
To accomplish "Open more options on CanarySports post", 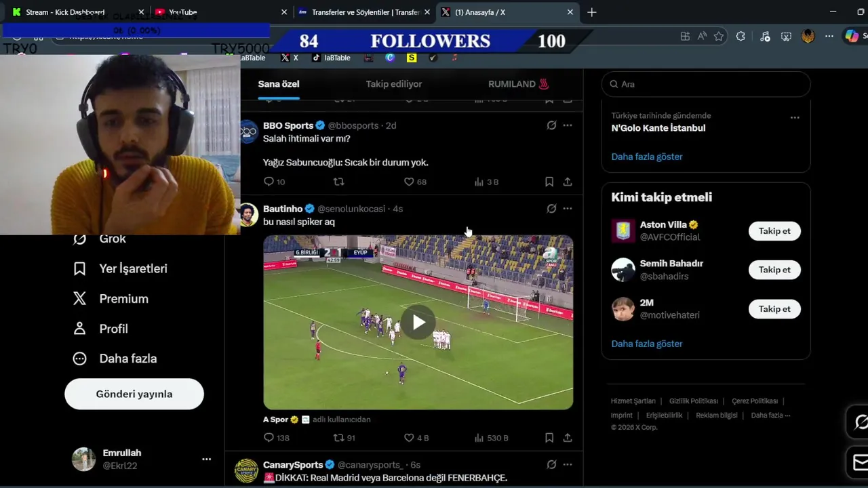I will click(568, 465).
